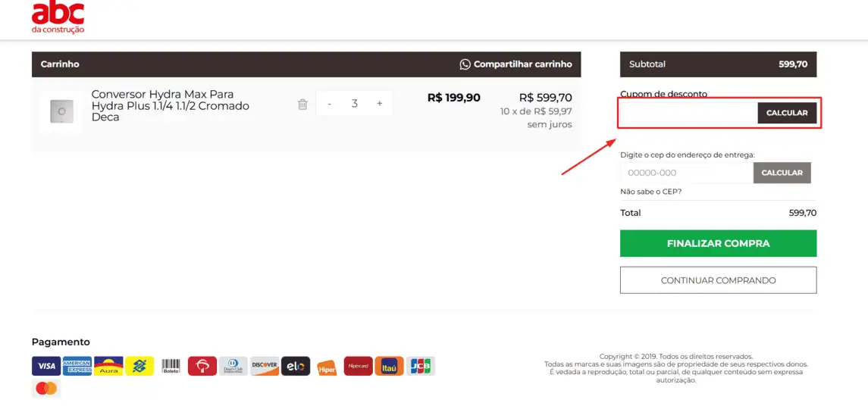This screenshot has width=868, height=409.
Task: Click the Hiper payment icon
Action: point(327,369)
